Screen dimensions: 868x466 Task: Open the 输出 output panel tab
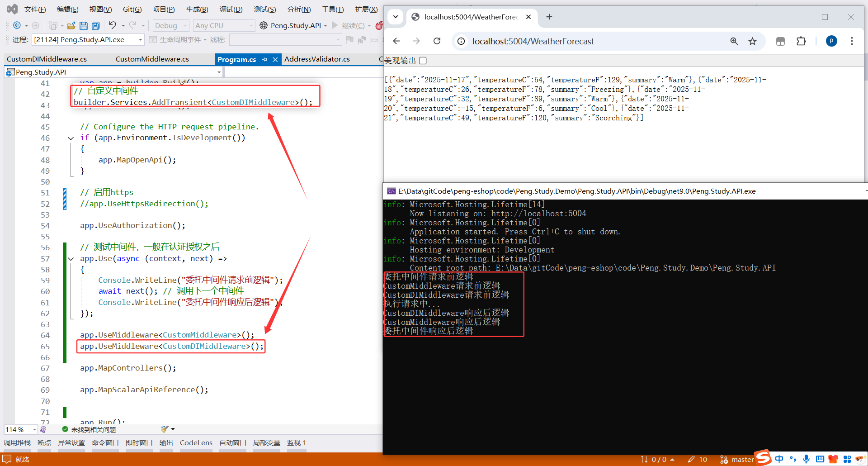click(166, 442)
